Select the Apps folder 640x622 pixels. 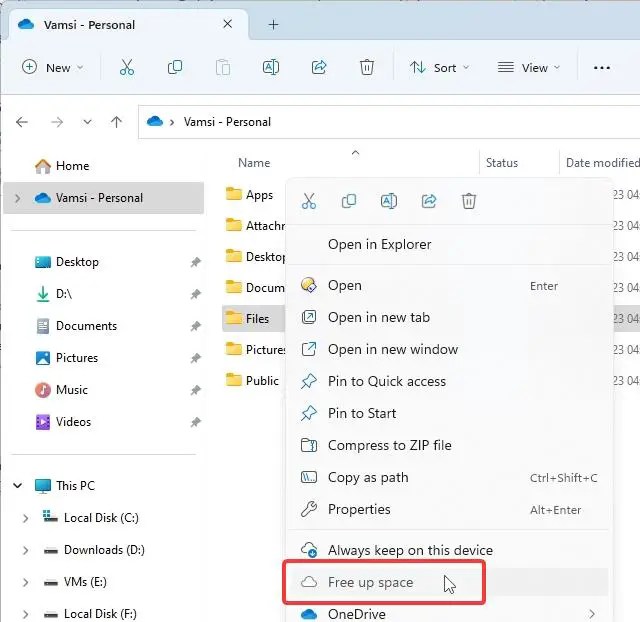249,194
